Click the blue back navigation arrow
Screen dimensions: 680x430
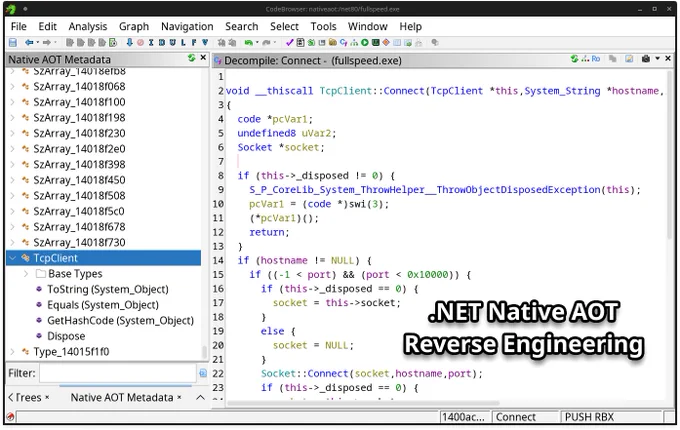tap(29, 42)
